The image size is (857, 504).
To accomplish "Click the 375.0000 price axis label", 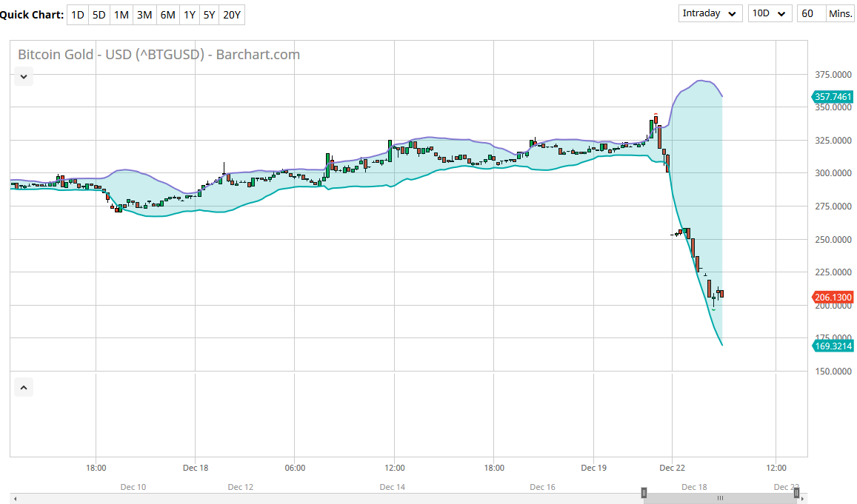I will click(x=833, y=75).
